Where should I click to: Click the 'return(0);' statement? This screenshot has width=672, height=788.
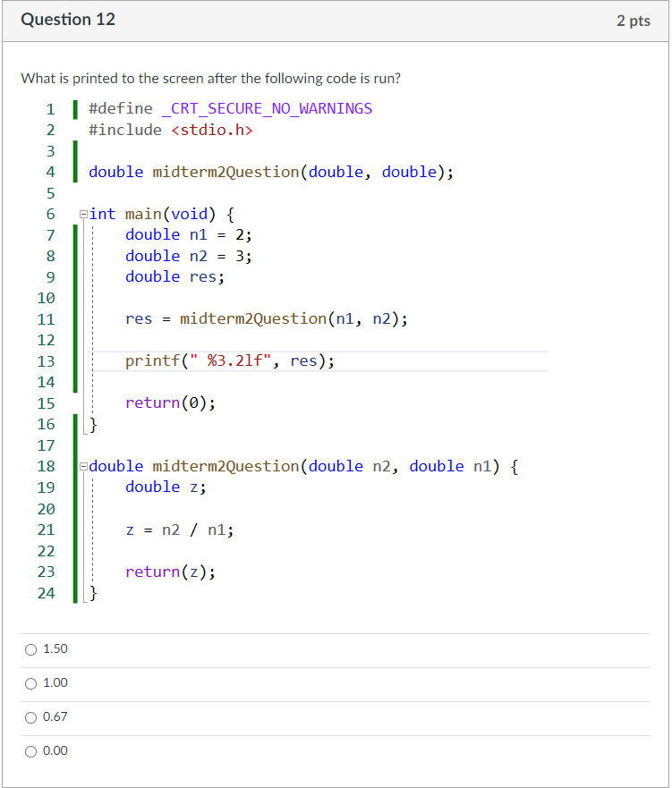pyautogui.click(x=170, y=402)
